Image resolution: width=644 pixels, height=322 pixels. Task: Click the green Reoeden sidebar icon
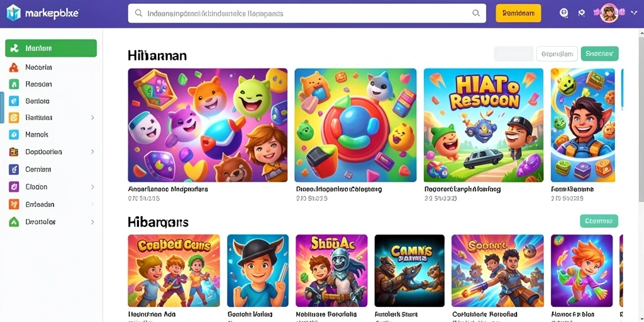(14, 84)
